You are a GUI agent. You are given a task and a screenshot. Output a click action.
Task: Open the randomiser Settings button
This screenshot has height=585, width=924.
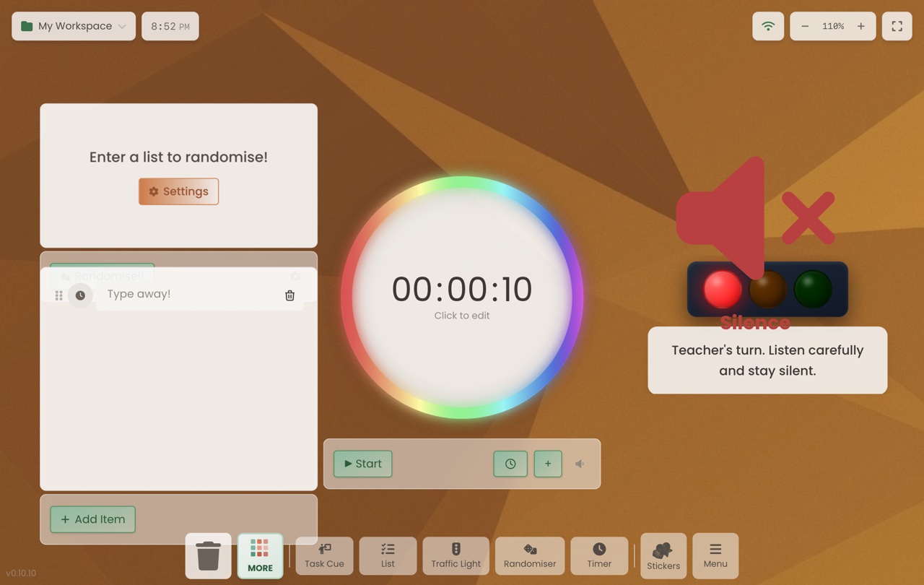[178, 191]
